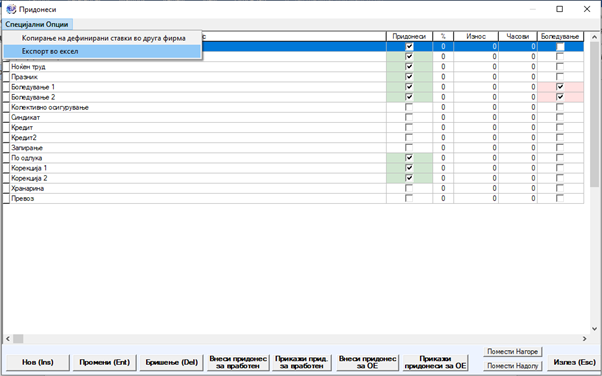Screen dimensions: 602x376
Task: Click the Боледување column header
Action: pyautogui.click(x=560, y=36)
